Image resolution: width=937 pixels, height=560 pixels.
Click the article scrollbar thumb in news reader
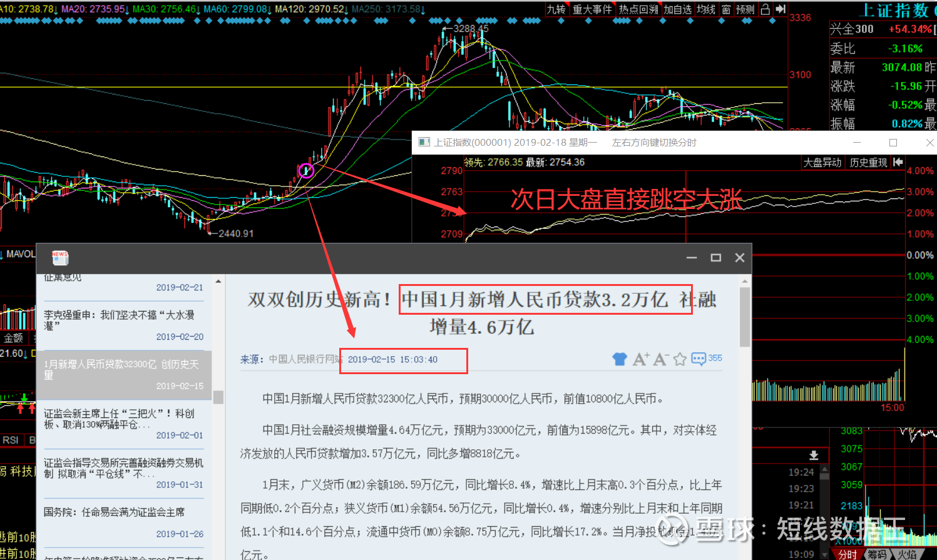pos(745,317)
